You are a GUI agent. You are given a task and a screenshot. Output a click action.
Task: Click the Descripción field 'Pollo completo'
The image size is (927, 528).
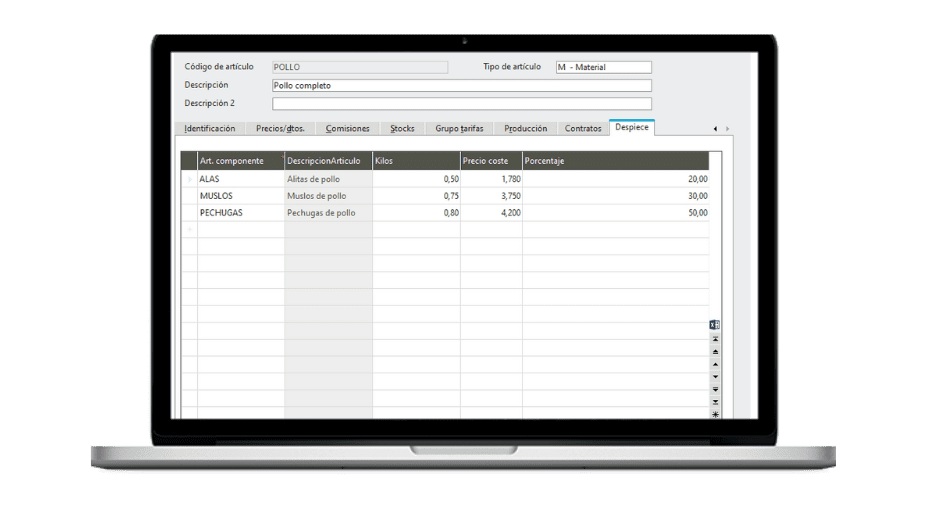click(462, 86)
